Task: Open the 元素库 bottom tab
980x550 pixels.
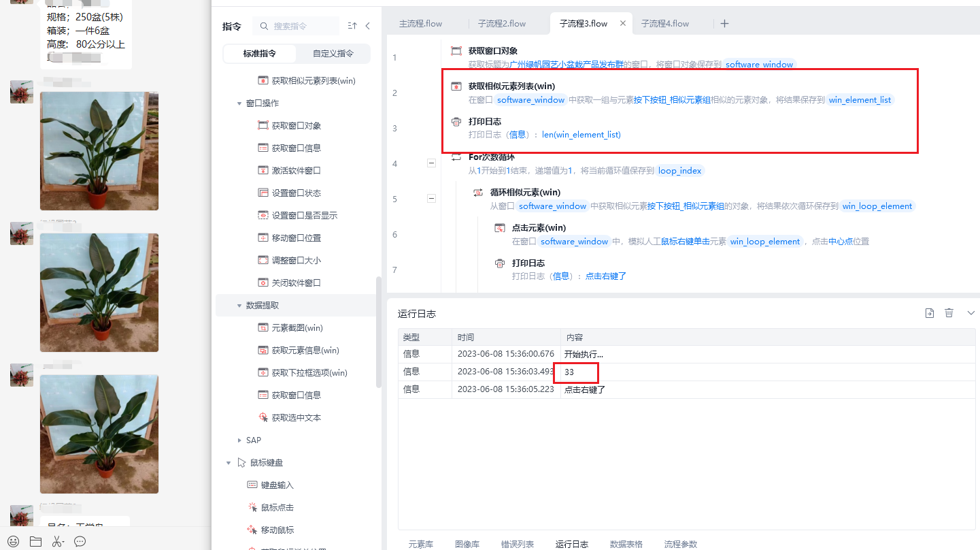Action: pyautogui.click(x=421, y=544)
